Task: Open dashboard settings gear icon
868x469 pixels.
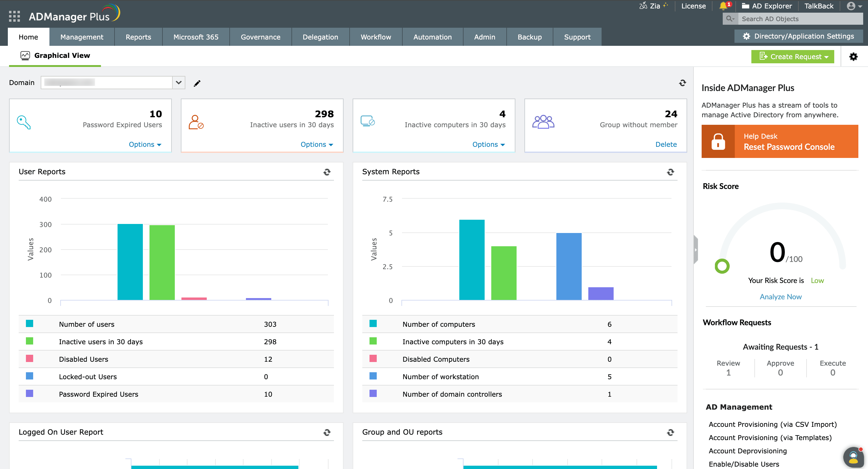Action: tap(853, 57)
